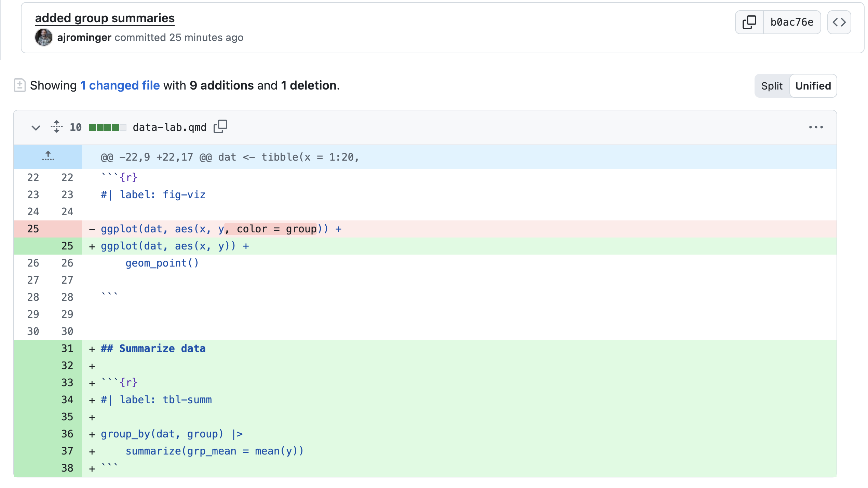
Task: Click the data-lab.qmd file name
Action: 169,127
